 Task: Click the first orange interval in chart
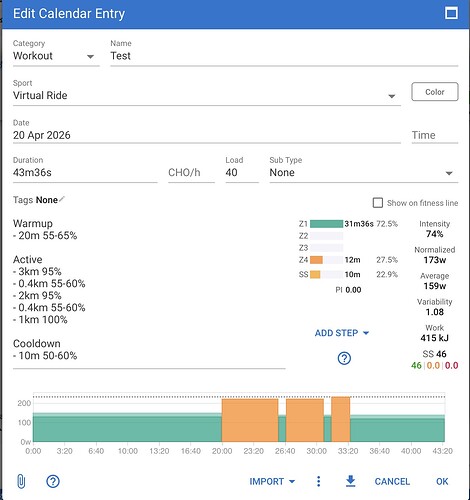tap(250, 420)
